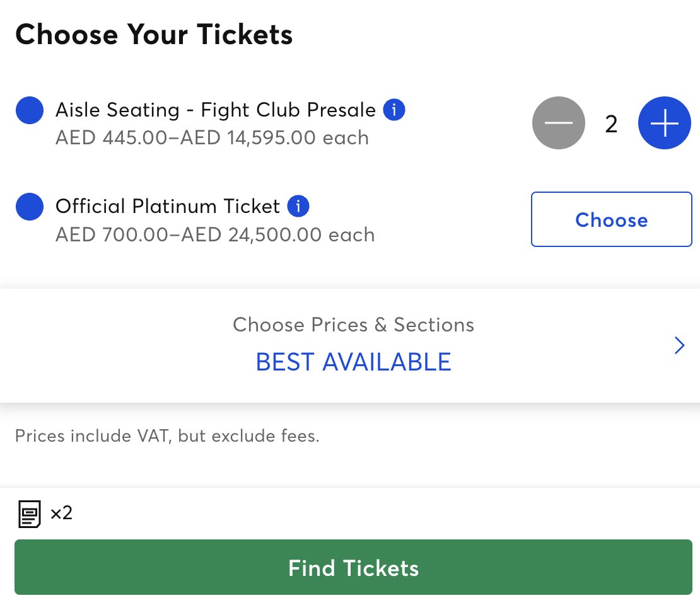Open info for Aisle Seating Fight Club Presale
The width and height of the screenshot is (700, 615).
click(394, 110)
